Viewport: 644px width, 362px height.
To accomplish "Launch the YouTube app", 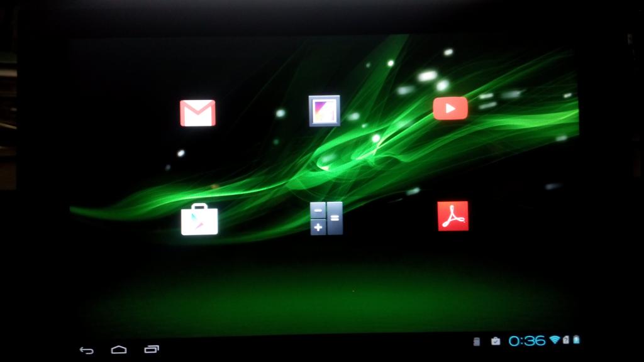I will (450, 108).
